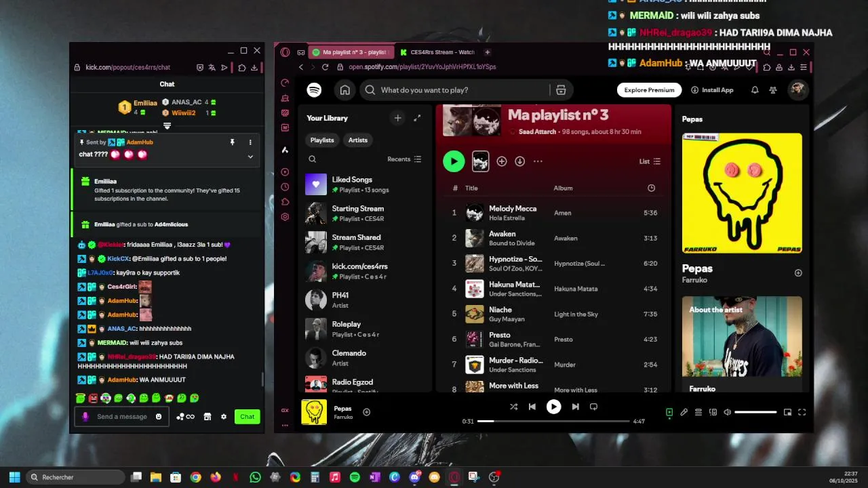The height and width of the screenshot is (488, 868).
Task: Open Browse icon in Spotify search bar
Action: pos(561,90)
